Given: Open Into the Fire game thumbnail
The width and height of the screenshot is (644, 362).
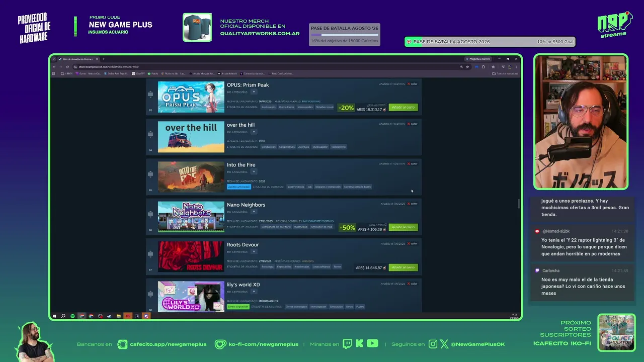Looking at the screenshot, I should pyautogui.click(x=191, y=177).
